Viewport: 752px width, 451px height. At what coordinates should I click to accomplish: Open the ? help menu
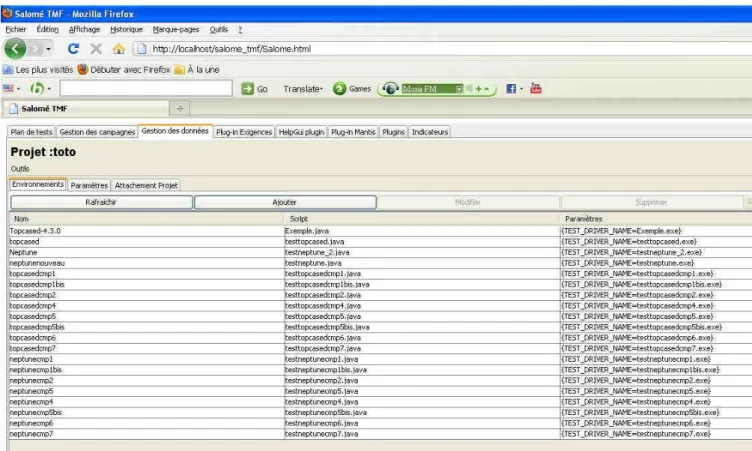tap(240, 29)
